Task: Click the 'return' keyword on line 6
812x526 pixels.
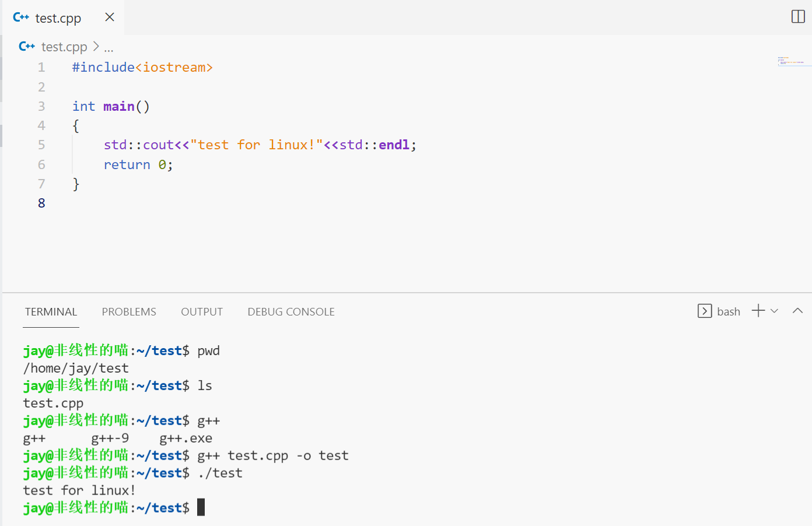Action: click(127, 165)
